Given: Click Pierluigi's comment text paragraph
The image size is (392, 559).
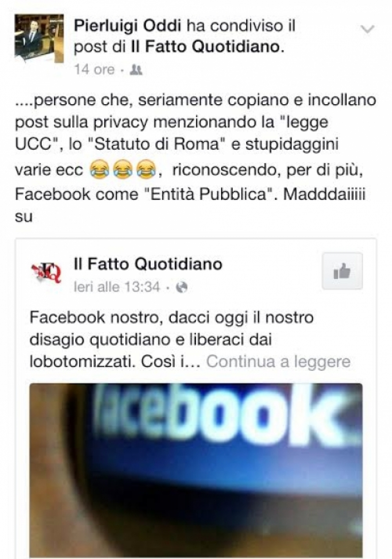Looking at the screenshot, I should tap(195, 158).
